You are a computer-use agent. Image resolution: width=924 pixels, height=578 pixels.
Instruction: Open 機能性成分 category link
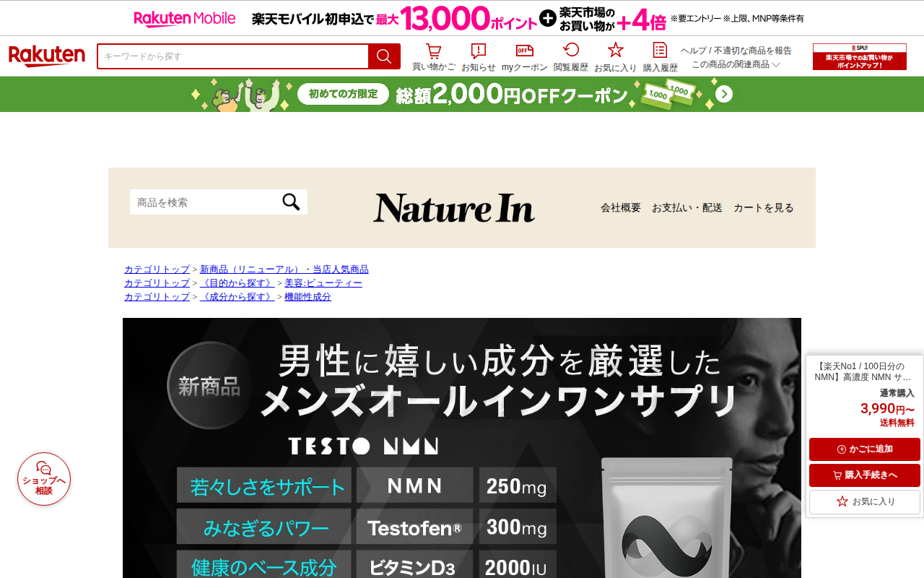[x=308, y=297]
